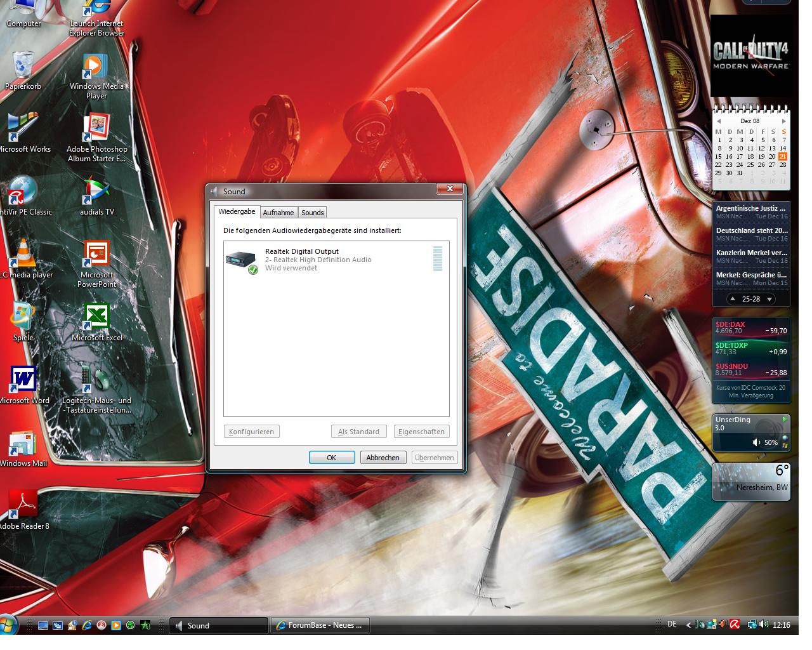
Task: Open Logitech mouse and keyboard settings
Action: (x=96, y=389)
